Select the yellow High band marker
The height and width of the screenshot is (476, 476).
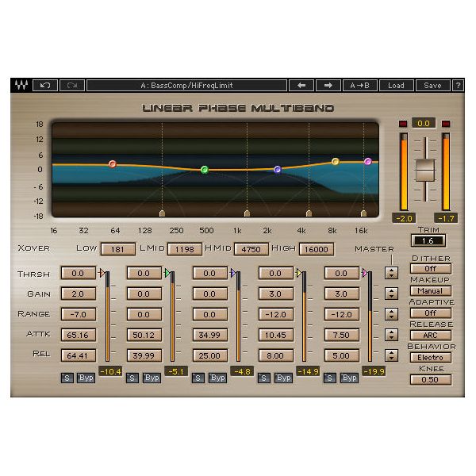tap(336, 162)
